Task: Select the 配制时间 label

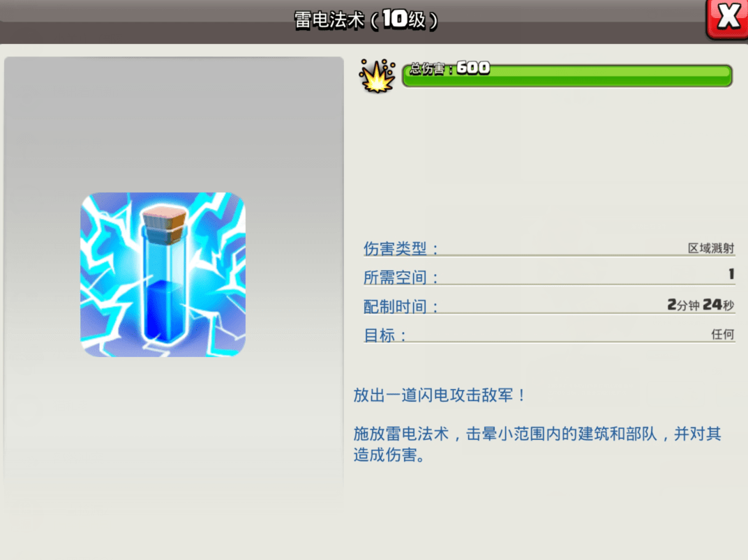Action: point(401,307)
